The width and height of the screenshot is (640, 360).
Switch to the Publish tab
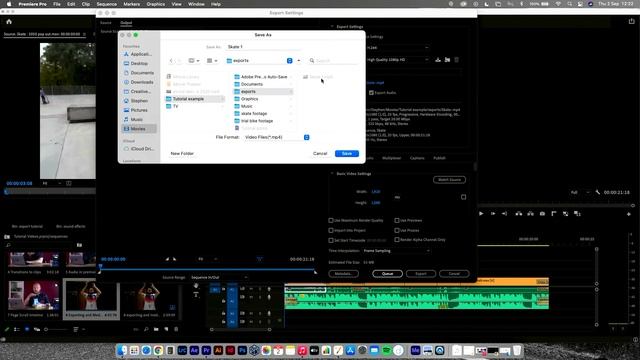[x=439, y=158]
